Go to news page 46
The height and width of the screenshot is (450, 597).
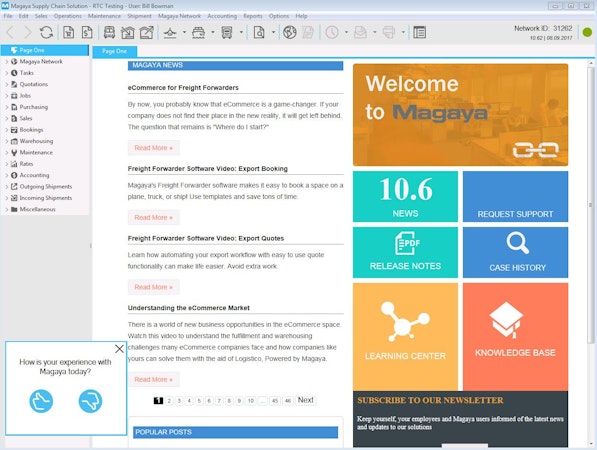[x=288, y=401]
